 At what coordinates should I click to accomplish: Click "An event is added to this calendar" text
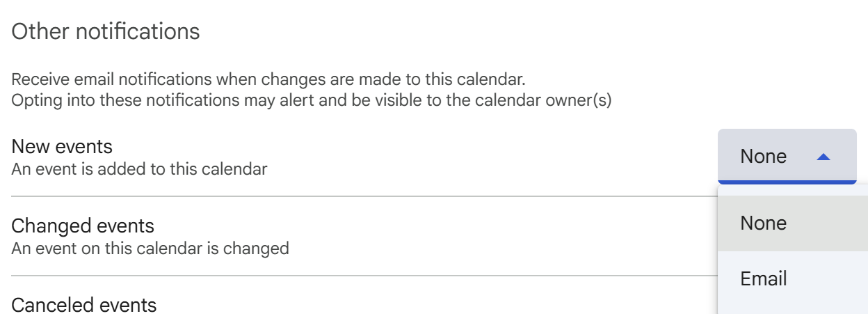pyautogui.click(x=139, y=168)
